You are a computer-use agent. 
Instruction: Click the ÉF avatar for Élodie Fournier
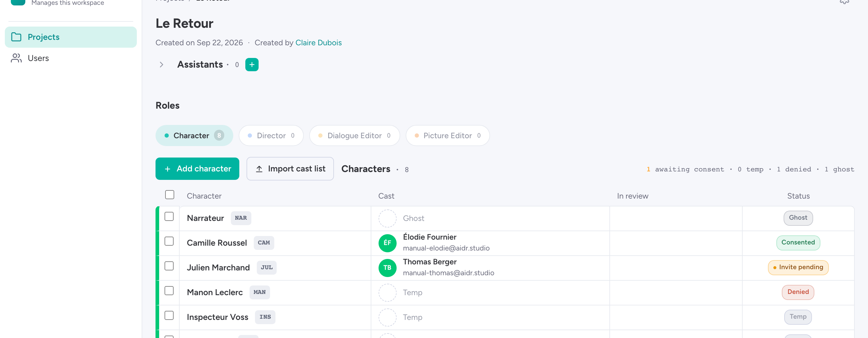click(387, 243)
